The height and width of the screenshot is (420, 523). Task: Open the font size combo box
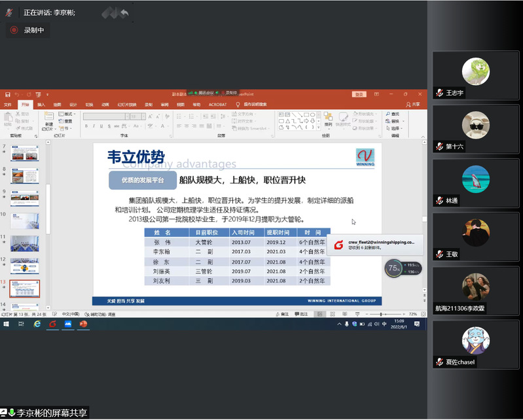[137, 116]
